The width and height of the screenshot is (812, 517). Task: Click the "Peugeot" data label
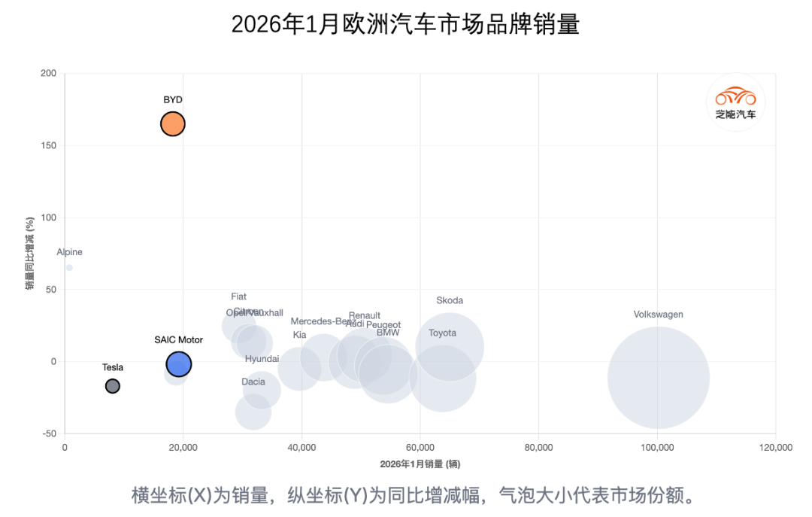tap(383, 324)
